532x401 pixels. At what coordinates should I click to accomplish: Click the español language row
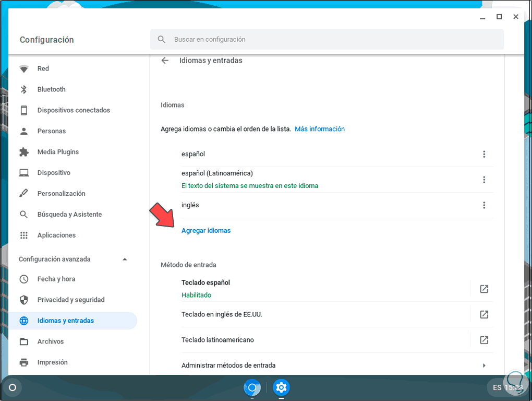pos(337,154)
